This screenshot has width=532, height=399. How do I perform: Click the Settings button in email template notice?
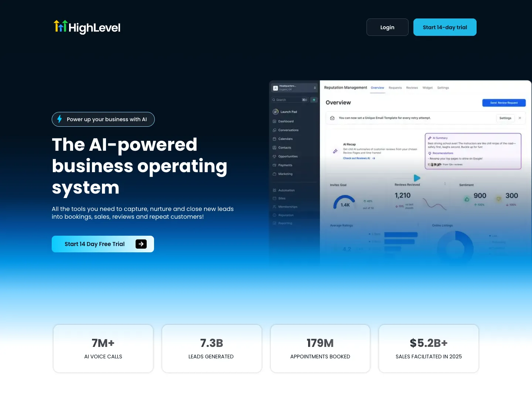pos(505,118)
